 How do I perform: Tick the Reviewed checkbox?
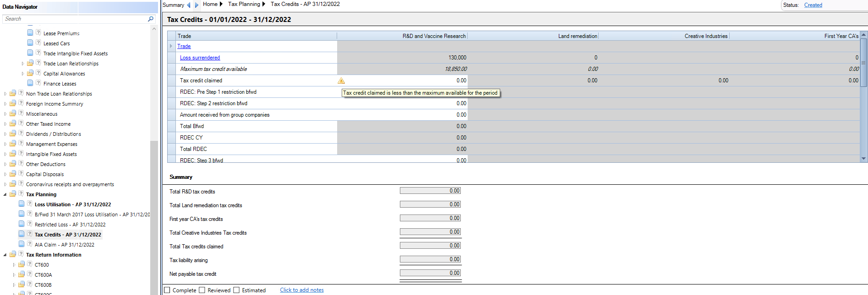click(x=202, y=290)
